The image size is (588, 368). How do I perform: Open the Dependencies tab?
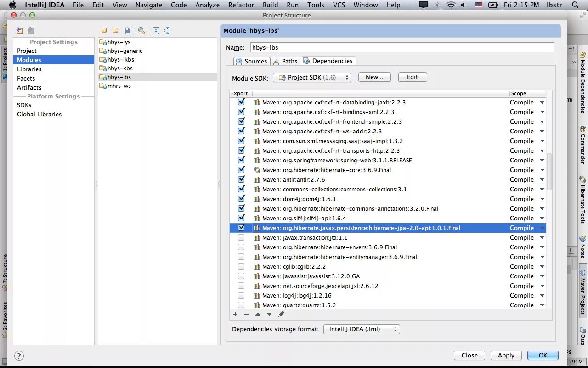click(x=328, y=61)
